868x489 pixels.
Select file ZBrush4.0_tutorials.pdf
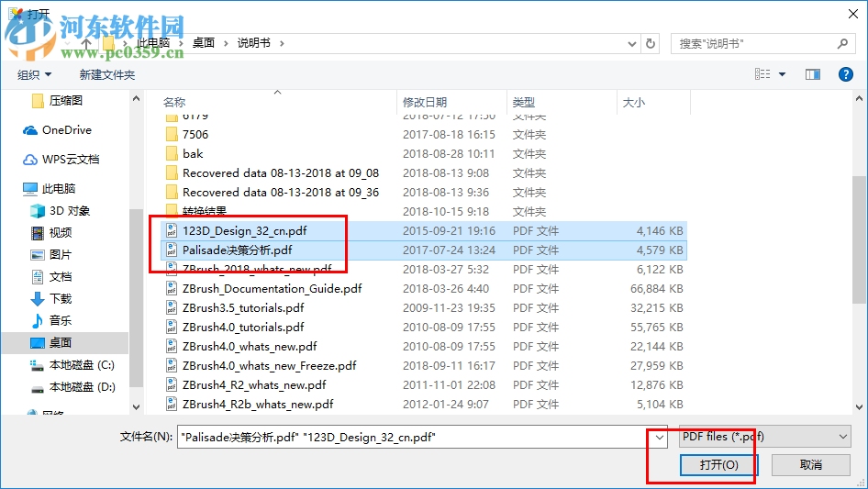tap(243, 328)
